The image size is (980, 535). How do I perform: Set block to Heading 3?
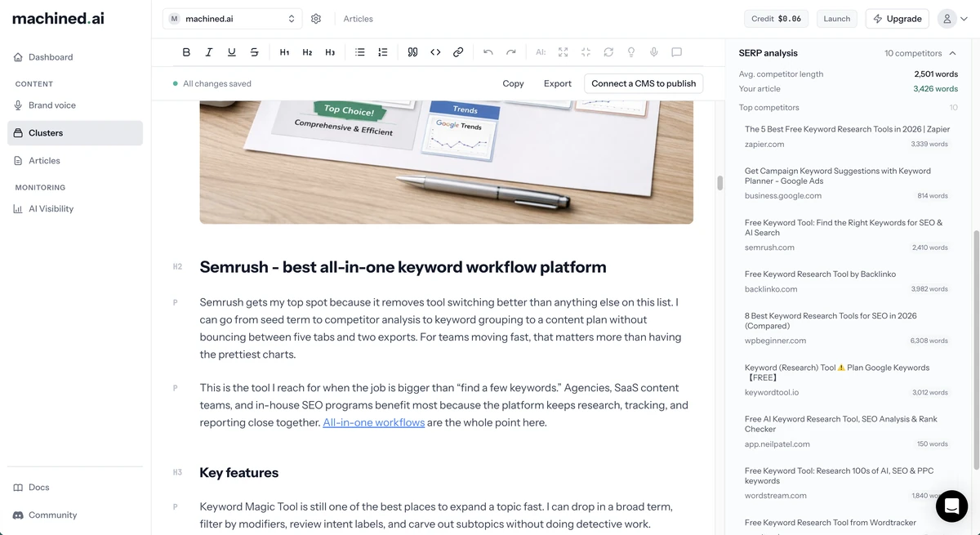(330, 52)
